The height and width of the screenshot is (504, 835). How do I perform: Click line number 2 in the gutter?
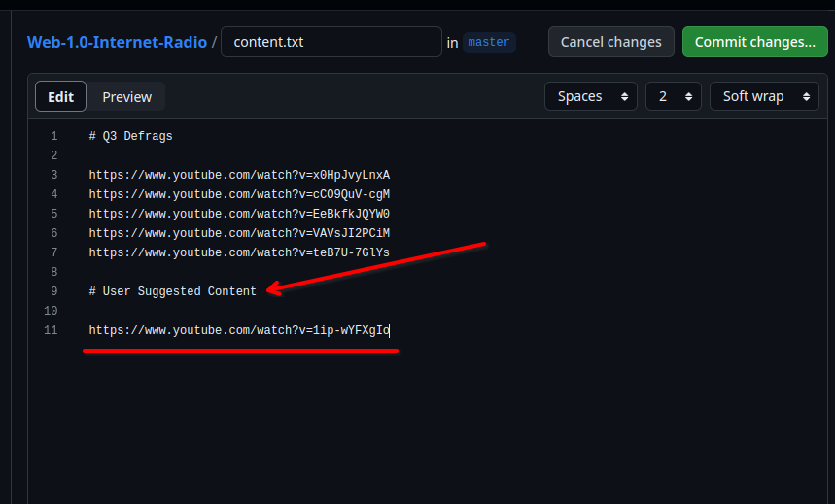pyautogui.click(x=53, y=155)
